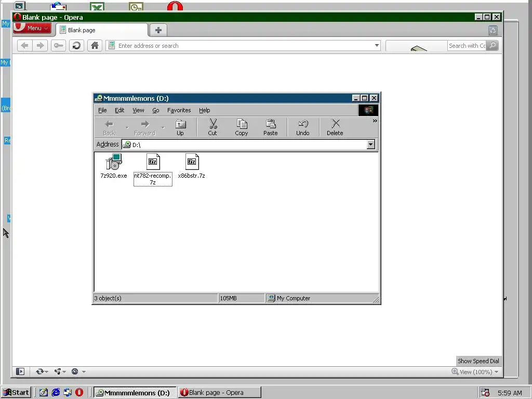Click Opera's search magnifier button
532x399 pixels.
493,46
